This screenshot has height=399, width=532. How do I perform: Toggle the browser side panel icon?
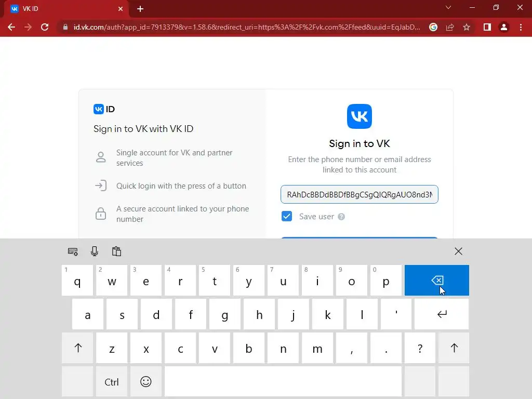pos(487,27)
